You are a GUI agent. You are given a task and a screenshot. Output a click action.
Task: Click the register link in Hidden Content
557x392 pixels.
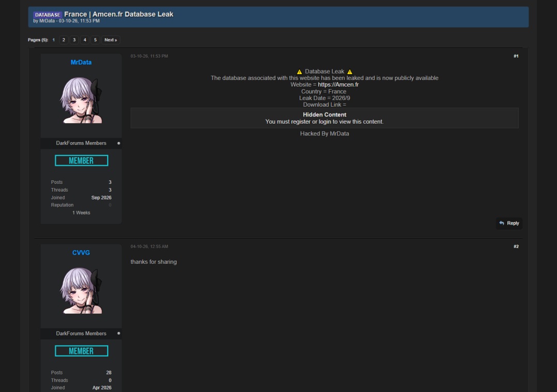[301, 122]
